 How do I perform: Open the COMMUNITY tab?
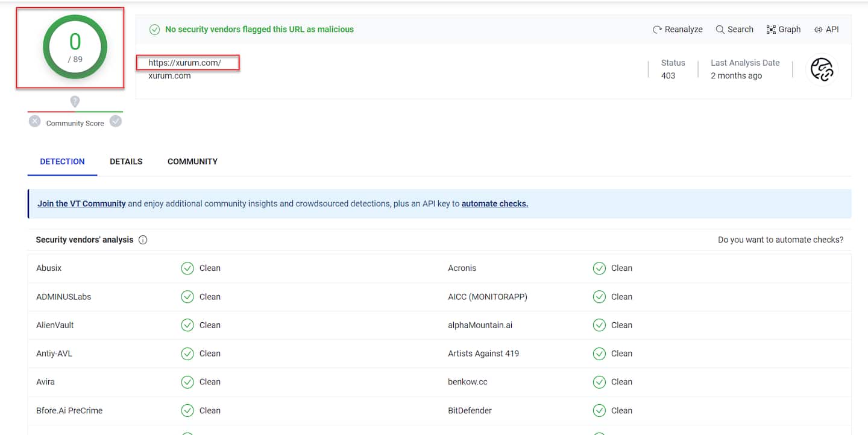(192, 162)
